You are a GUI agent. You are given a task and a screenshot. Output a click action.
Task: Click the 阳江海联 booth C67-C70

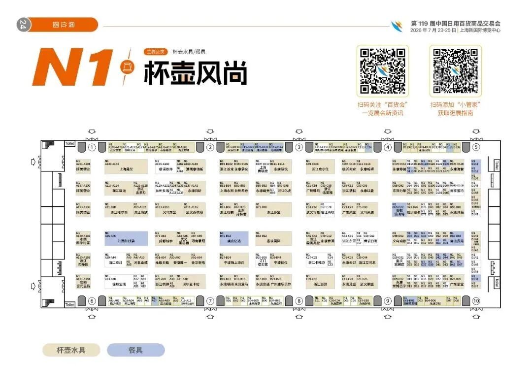[x=328, y=210]
